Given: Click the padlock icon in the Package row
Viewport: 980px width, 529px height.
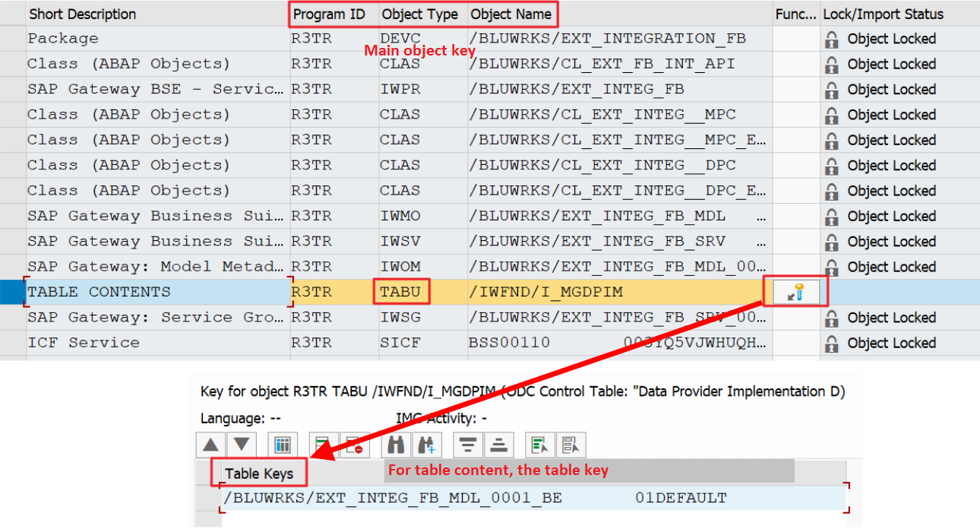Looking at the screenshot, I should pyautogui.click(x=832, y=39).
